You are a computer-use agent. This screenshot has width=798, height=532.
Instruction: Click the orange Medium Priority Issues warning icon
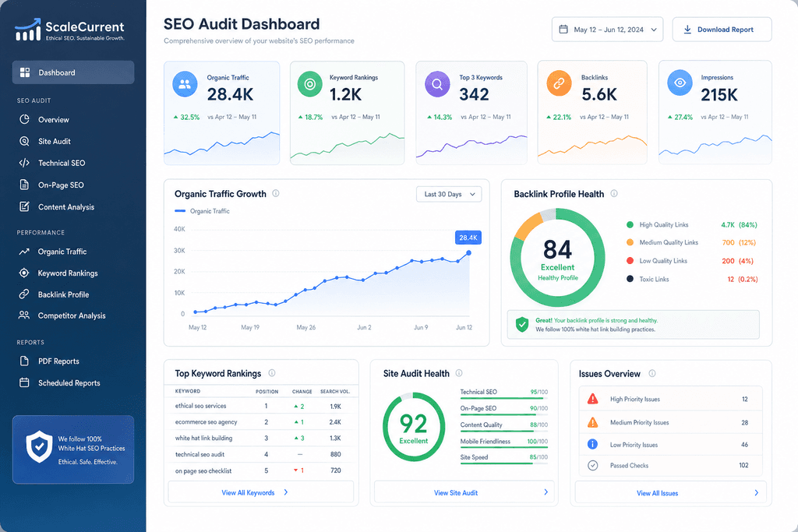coord(593,422)
